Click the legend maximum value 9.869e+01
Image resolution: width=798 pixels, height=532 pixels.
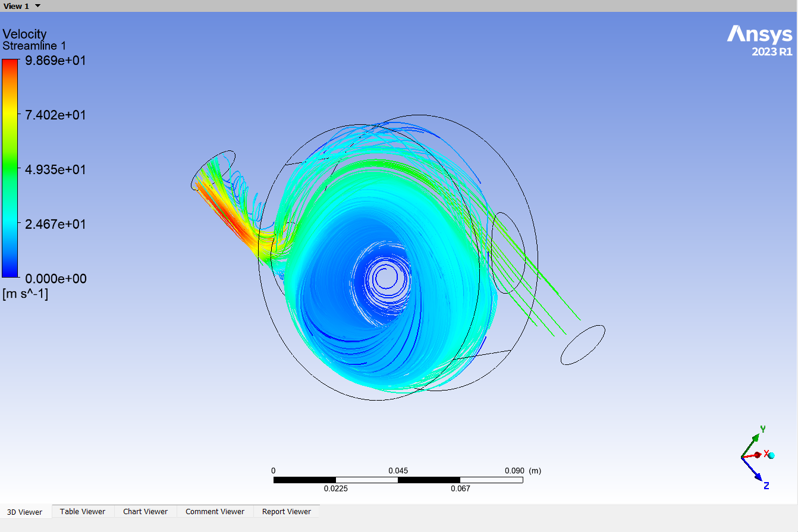[55, 60]
